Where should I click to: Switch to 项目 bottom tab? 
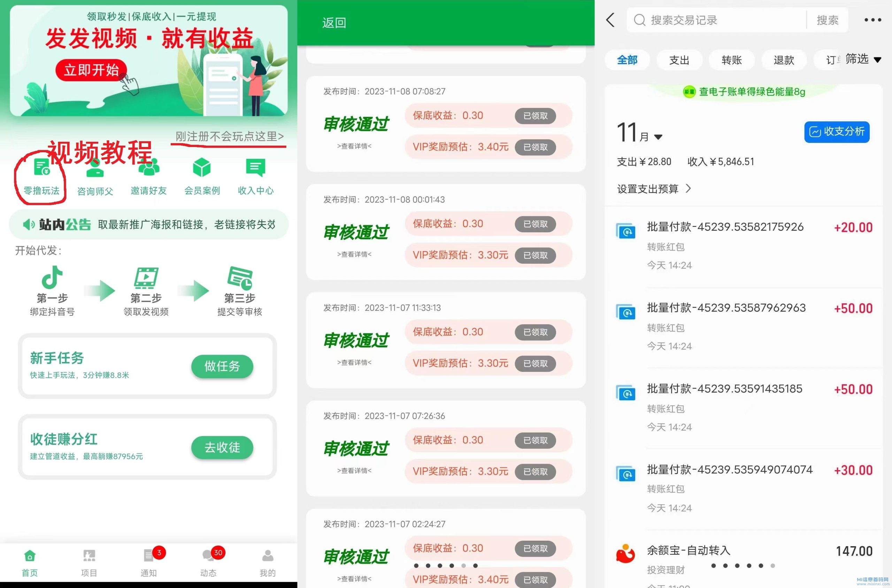89,563
